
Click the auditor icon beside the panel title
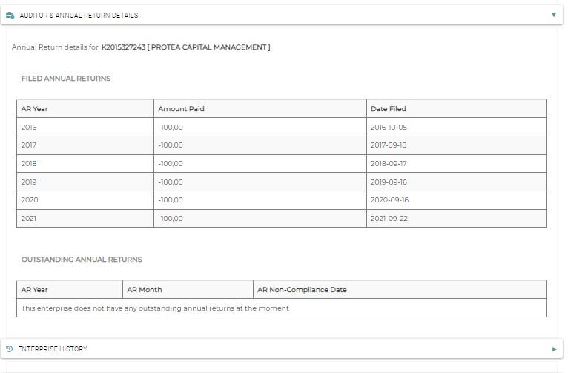[x=10, y=15]
